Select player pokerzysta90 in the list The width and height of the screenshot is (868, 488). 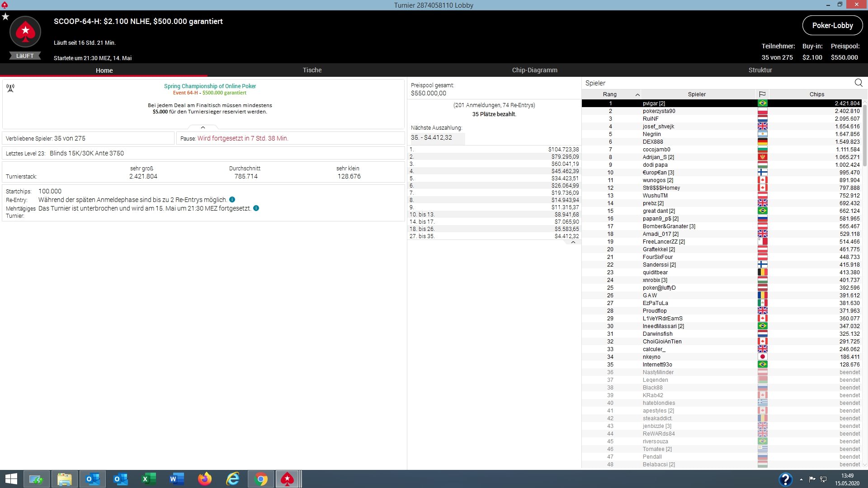[659, 111]
